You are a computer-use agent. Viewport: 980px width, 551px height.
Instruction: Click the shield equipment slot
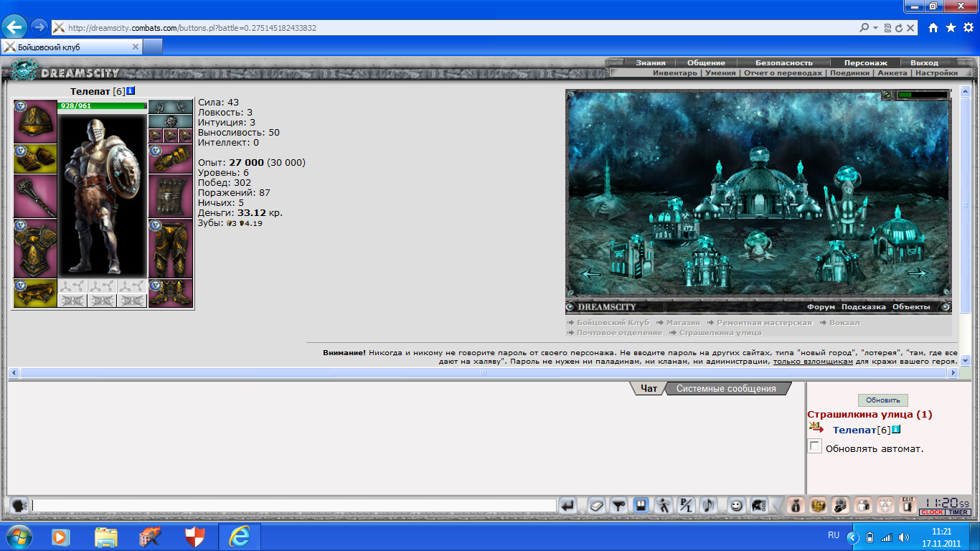170,196
